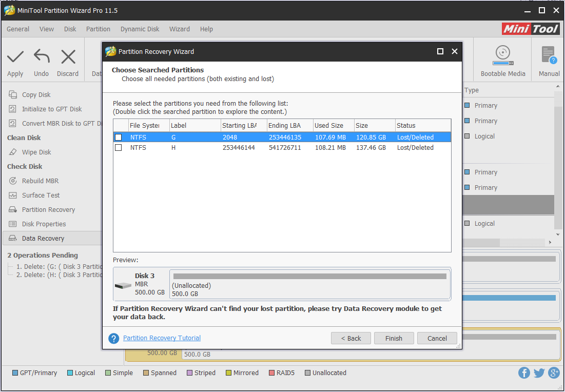Open the Google Plus social icon
Screen dimensions: 565x392
554,373
